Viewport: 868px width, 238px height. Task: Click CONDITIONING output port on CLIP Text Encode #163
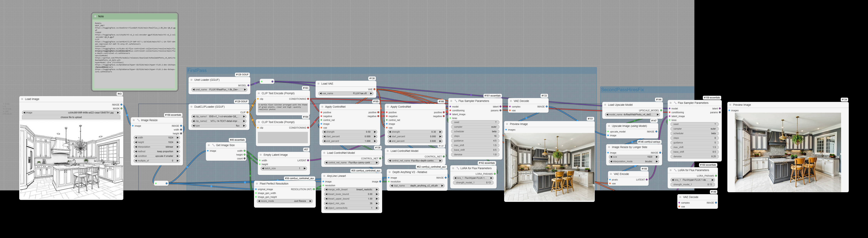coord(308,99)
